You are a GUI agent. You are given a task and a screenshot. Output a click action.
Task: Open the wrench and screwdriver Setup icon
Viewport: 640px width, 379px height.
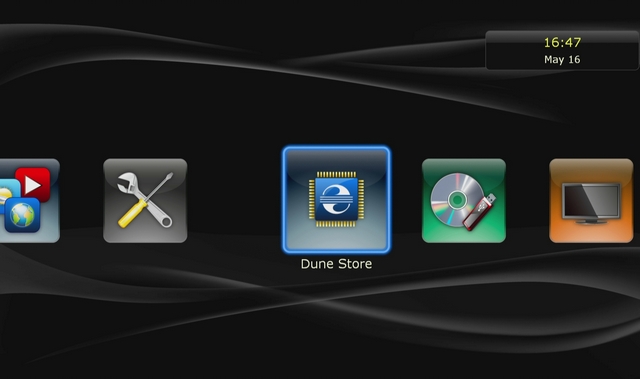point(145,201)
